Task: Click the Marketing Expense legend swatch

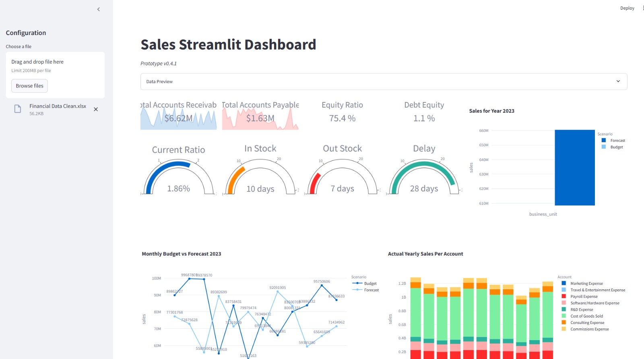Action: [564, 284]
